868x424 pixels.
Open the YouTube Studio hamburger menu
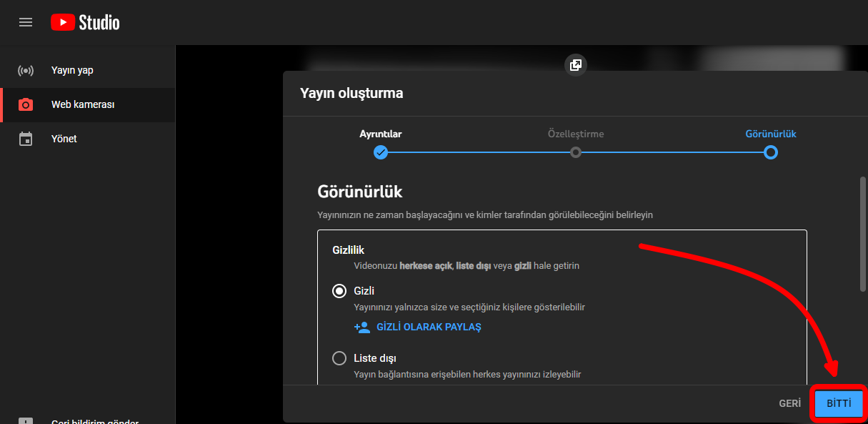(x=26, y=22)
